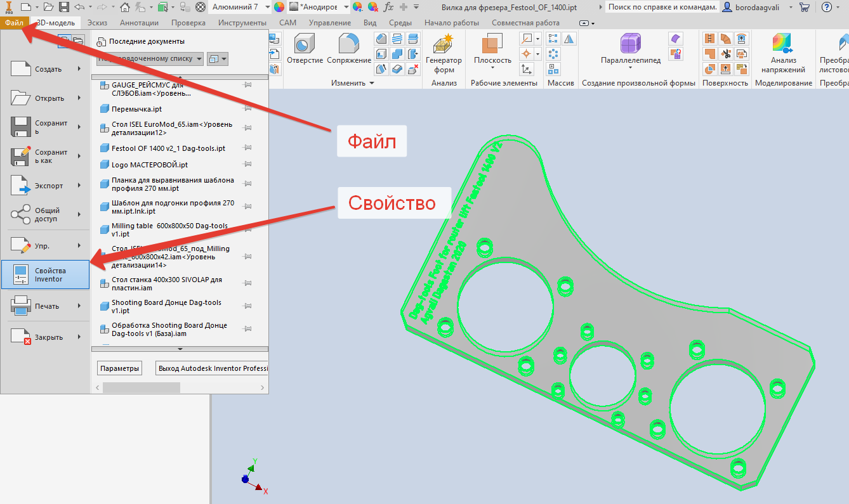Click the Экспорт menu item
The width and height of the screenshot is (849, 504).
click(45, 186)
